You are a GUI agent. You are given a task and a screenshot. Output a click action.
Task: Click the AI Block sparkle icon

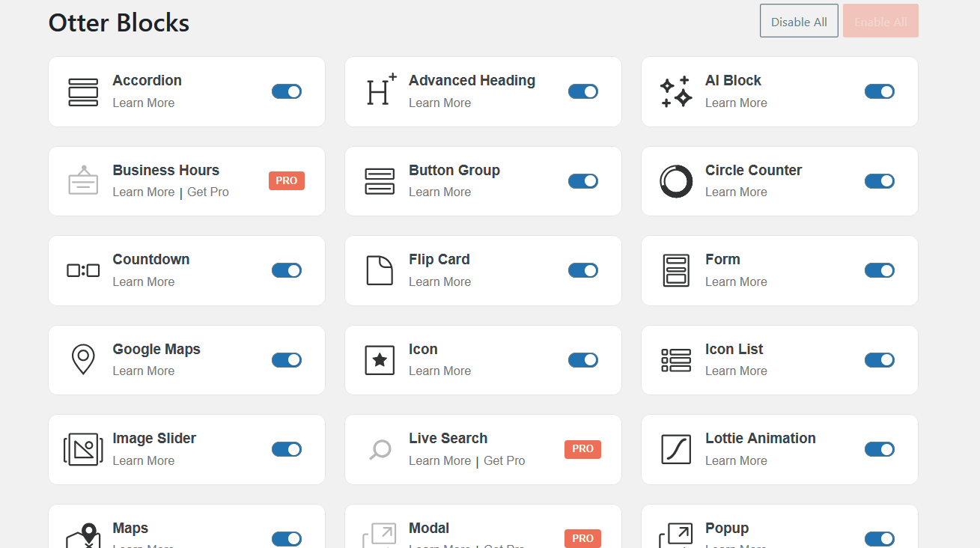[676, 92]
